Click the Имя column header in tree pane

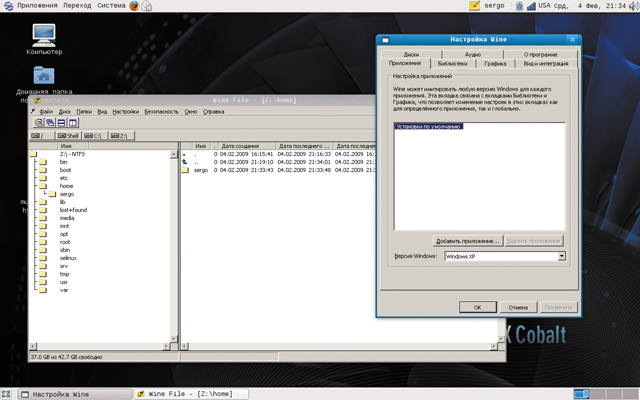[73, 146]
